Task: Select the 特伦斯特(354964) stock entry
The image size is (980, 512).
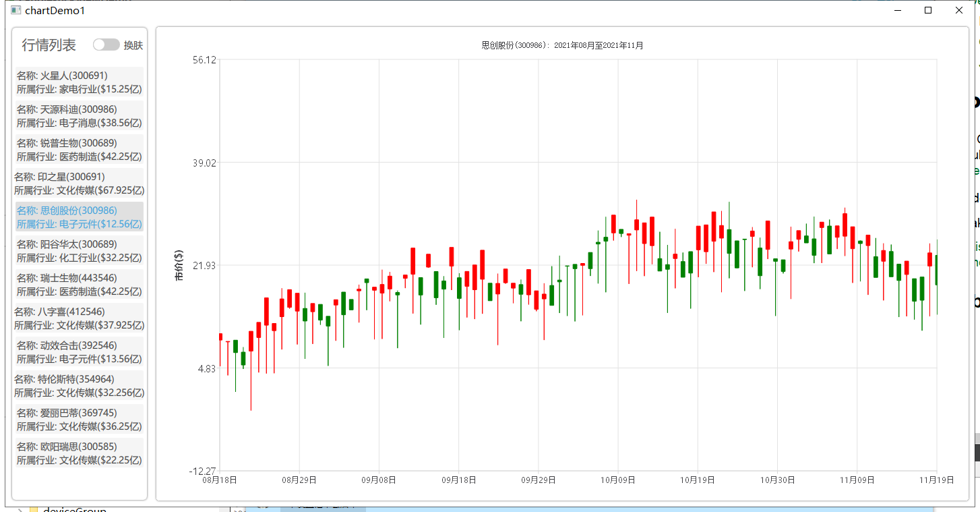Action: pyautogui.click(x=79, y=385)
